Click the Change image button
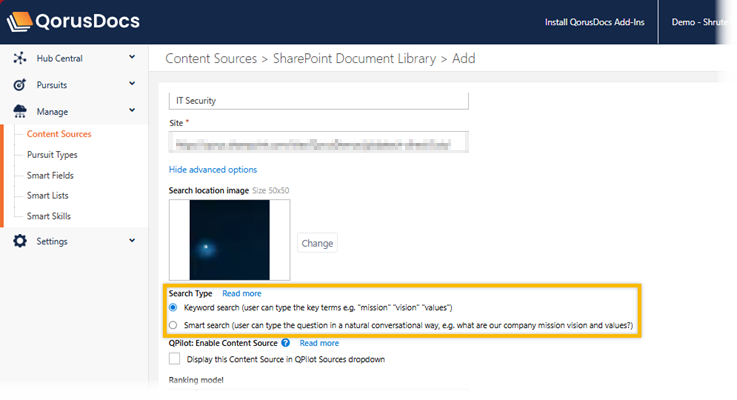737x400 pixels. click(x=318, y=243)
